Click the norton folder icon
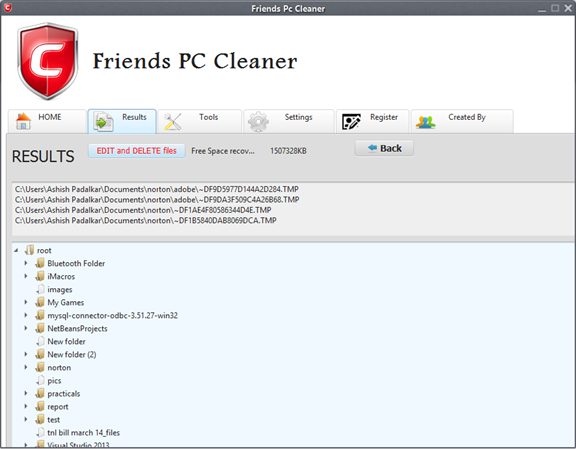 40,367
